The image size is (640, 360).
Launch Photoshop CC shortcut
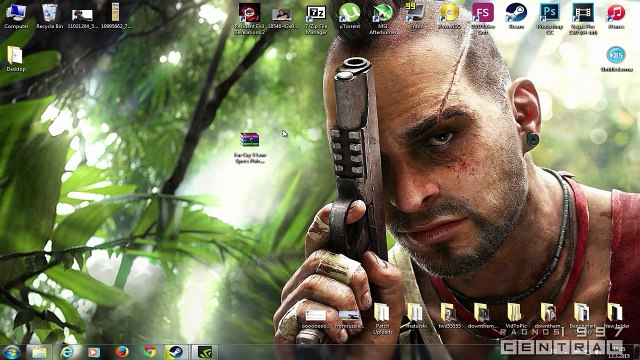[550, 19]
